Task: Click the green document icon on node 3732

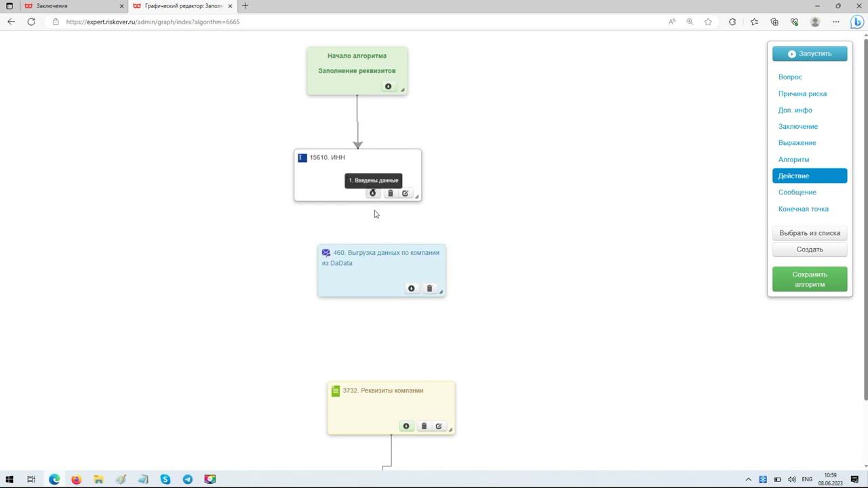Action: coord(336,391)
